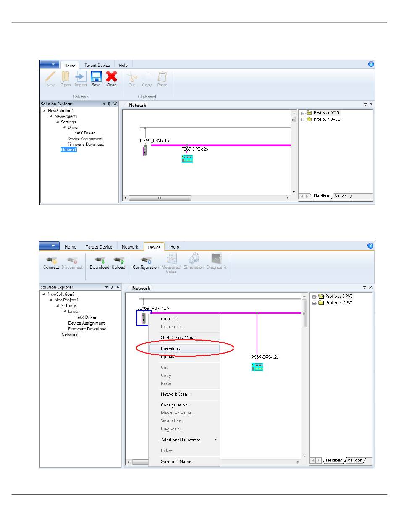Open application menu button in bottom screenshot
399x532 pixels.
(x=50, y=246)
